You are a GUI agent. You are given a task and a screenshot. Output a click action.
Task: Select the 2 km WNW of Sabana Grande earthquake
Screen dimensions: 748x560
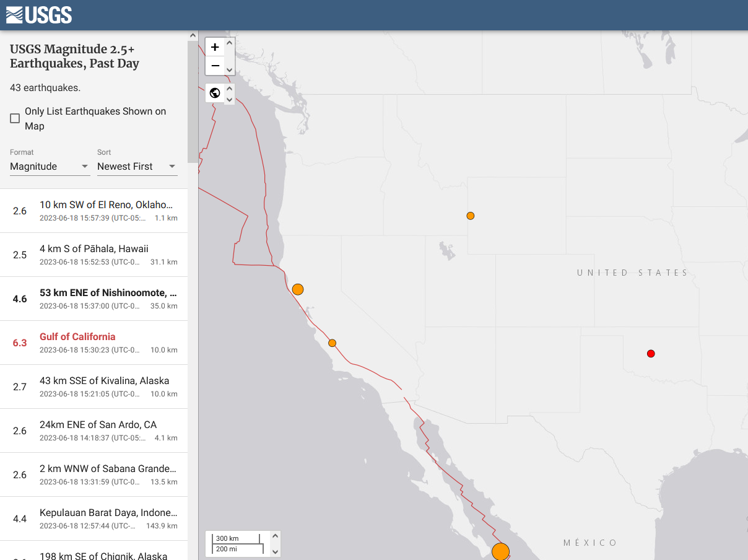[x=94, y=475]
